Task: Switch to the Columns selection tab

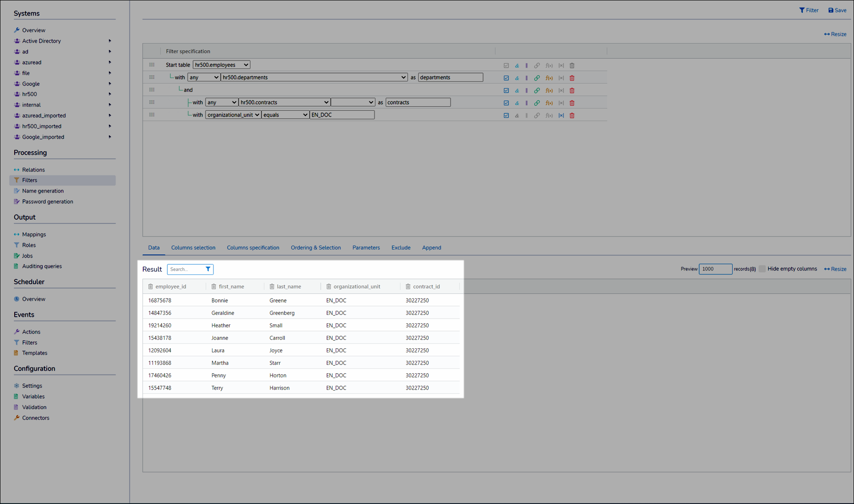Action: tap(193, 248)
